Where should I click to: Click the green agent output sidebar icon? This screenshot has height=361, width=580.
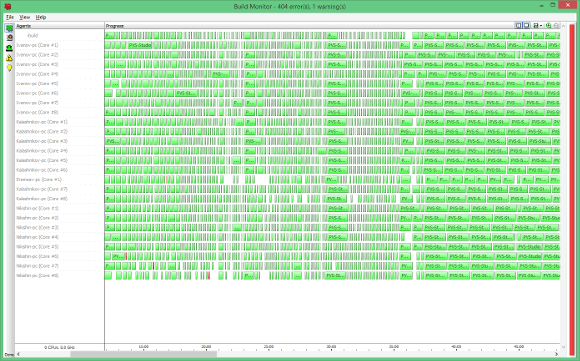point(9,48)
